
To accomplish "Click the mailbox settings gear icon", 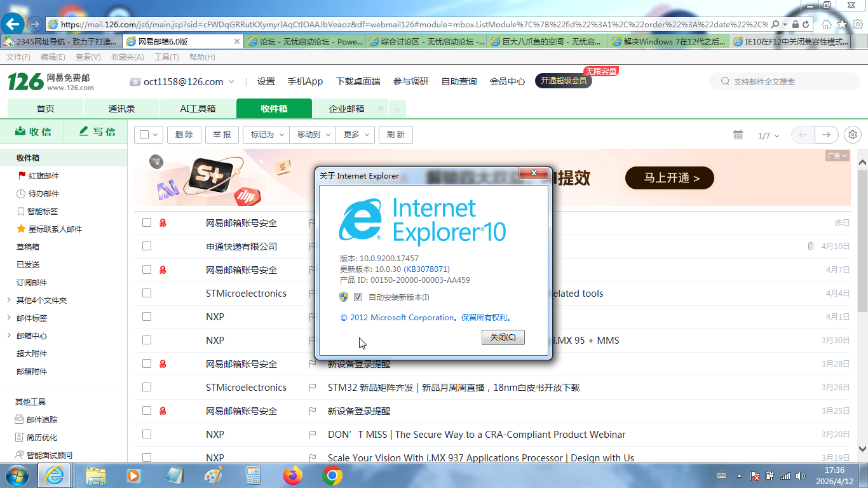I will coord(853,135).
